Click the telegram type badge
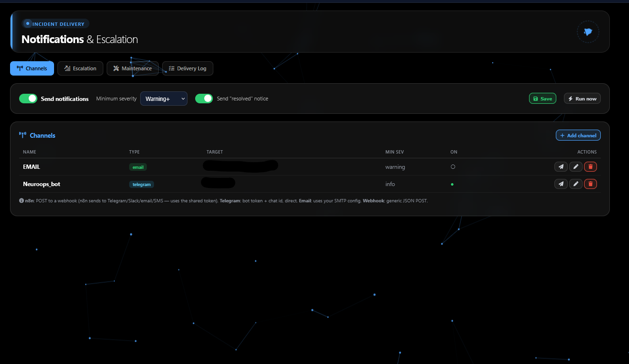The width and height of the screenshot is (629, 364). pyautogui.click(x=142, y=184)
